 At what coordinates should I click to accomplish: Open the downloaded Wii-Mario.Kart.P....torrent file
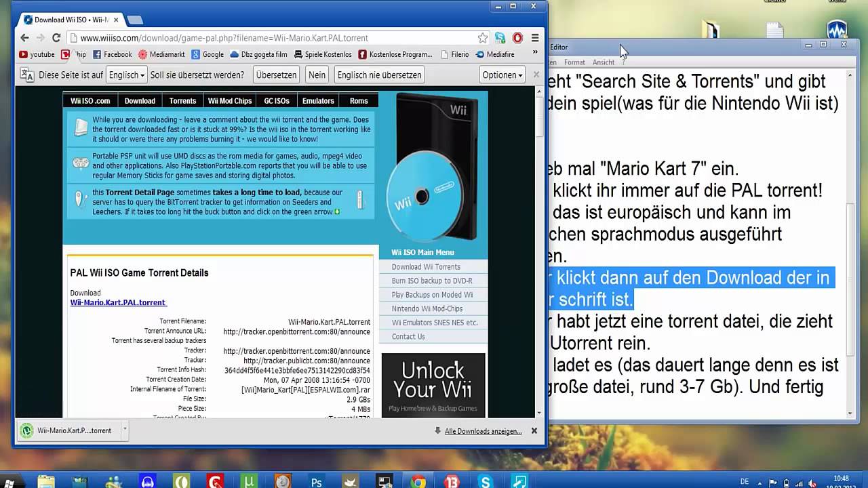[68, 430]
